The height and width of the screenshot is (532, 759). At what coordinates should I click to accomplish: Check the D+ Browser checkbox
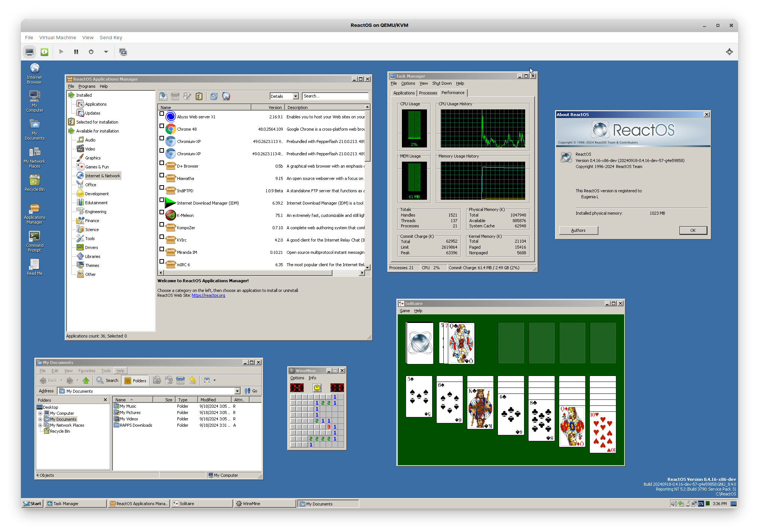click(x=162, y=163)
